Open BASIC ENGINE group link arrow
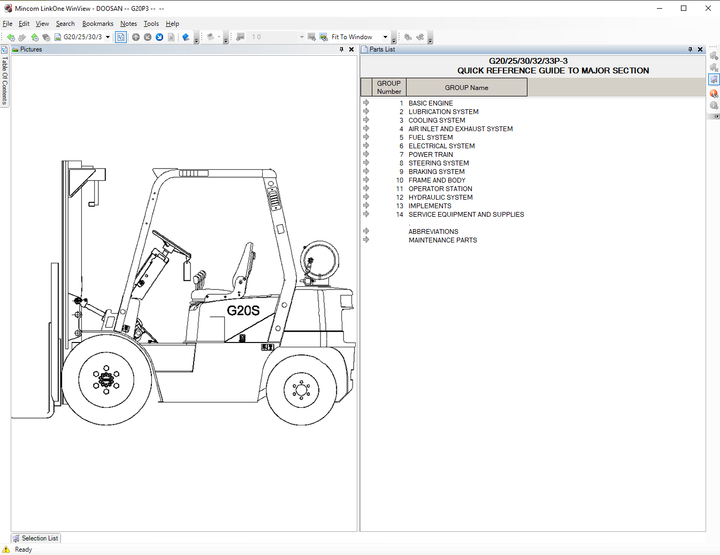 [x=366, y=103]
